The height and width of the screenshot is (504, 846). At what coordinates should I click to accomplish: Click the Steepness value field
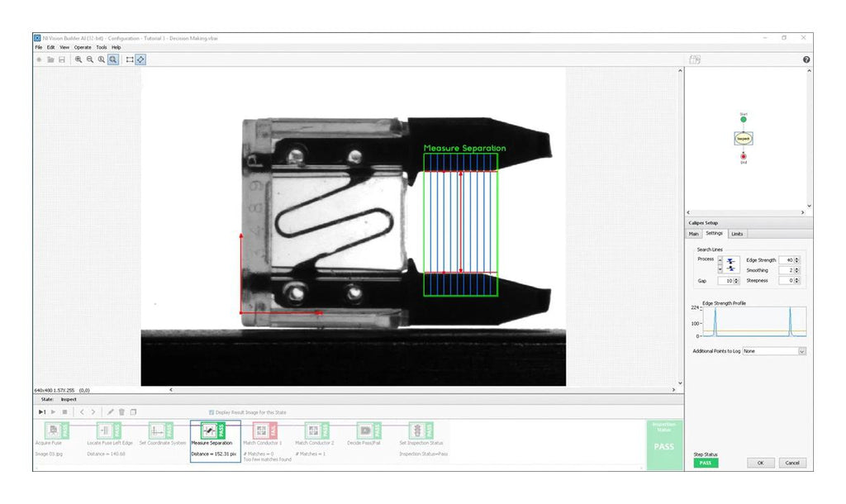point(787,281)
